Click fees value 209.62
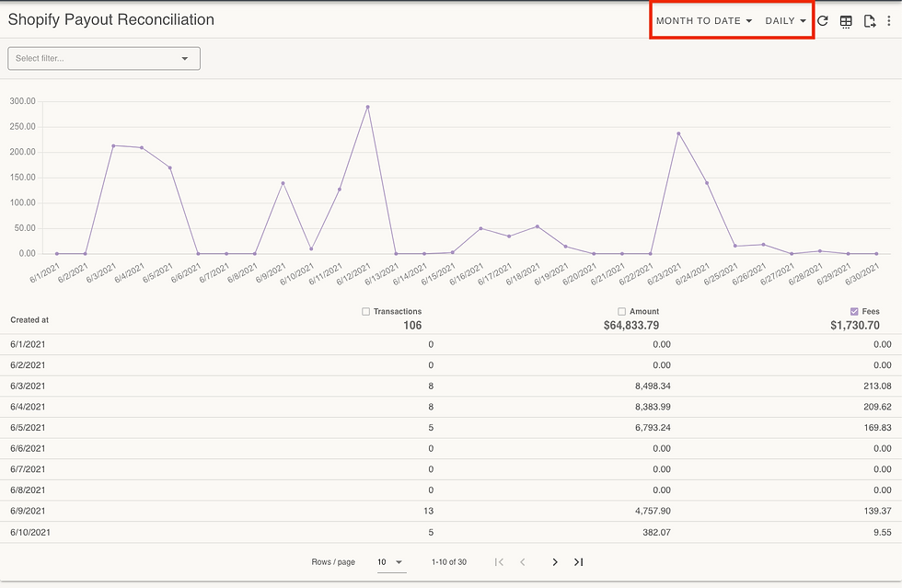 [877, 407]
